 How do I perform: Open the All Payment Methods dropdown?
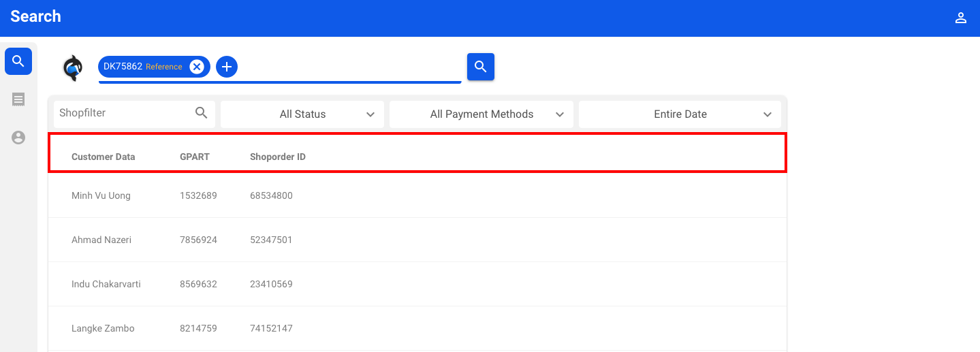(x=481, y=114)
